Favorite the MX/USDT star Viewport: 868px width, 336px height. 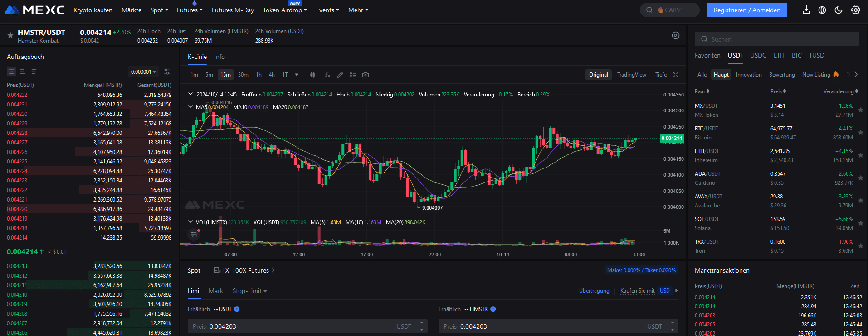[861, 110]
